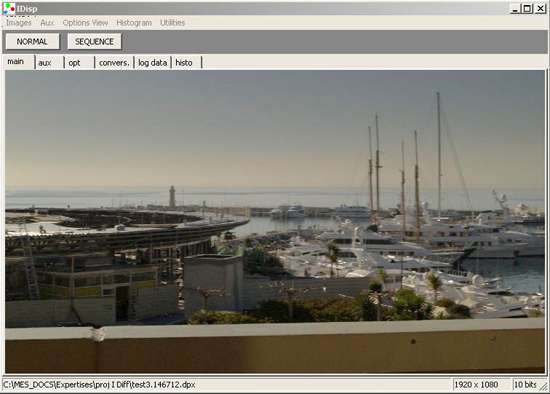Maximize the IDisp window

527,9
